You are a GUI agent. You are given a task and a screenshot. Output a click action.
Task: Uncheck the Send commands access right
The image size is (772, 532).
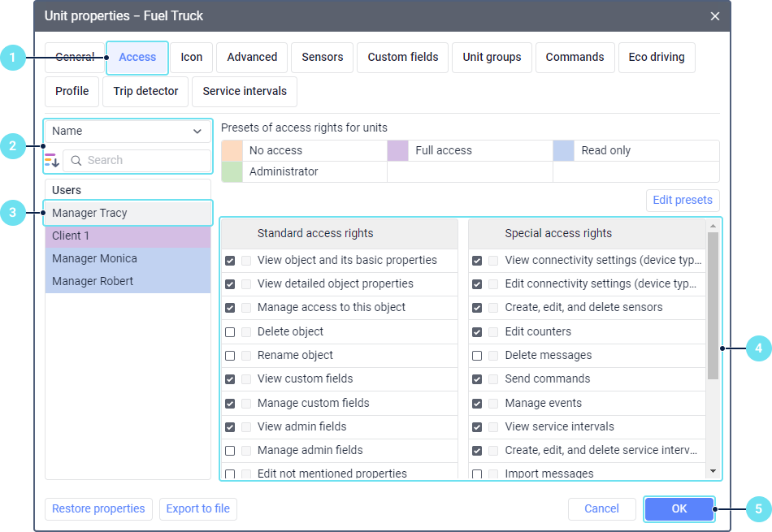(477, 379)
